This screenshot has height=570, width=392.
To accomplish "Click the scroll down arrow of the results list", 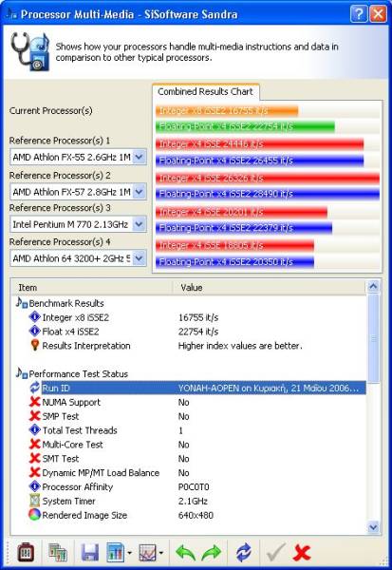I will coord(373,526).
